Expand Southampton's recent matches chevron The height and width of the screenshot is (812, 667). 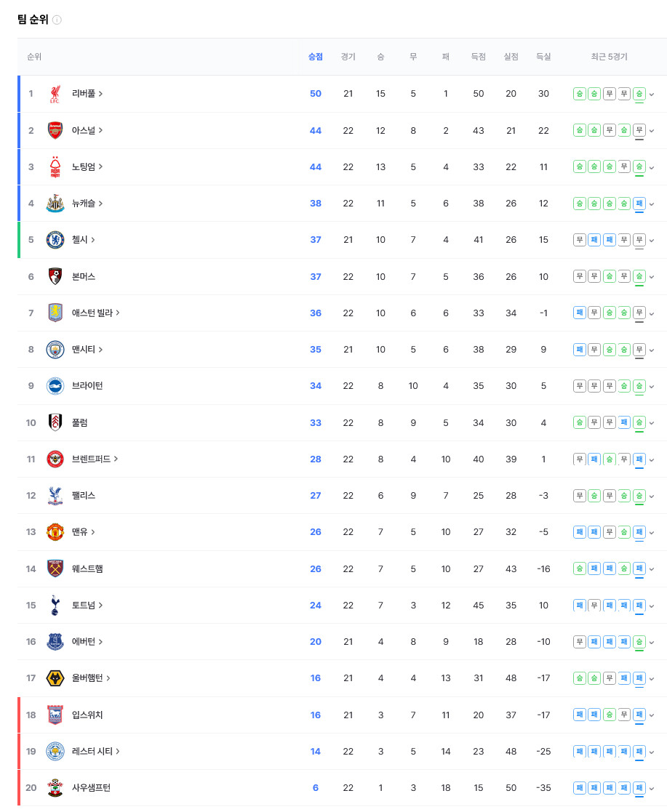[650, 789]
